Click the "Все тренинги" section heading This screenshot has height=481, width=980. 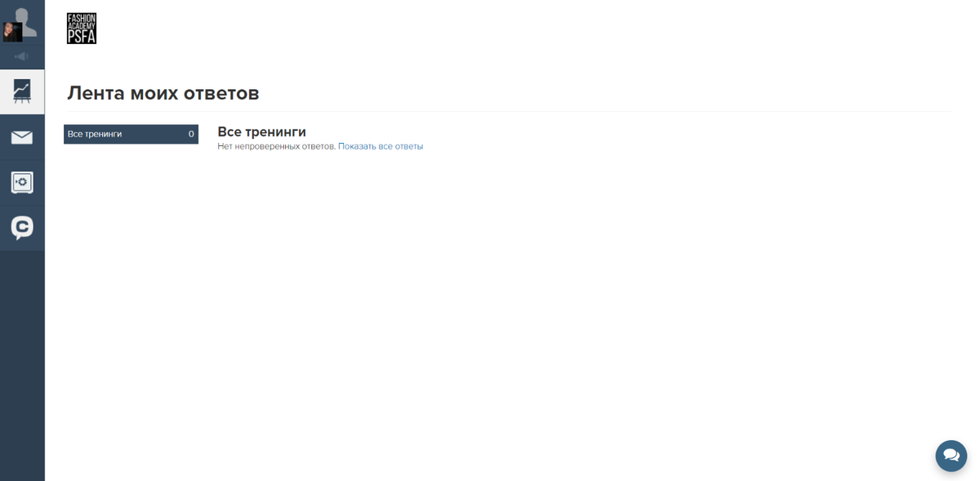point(261,131)
